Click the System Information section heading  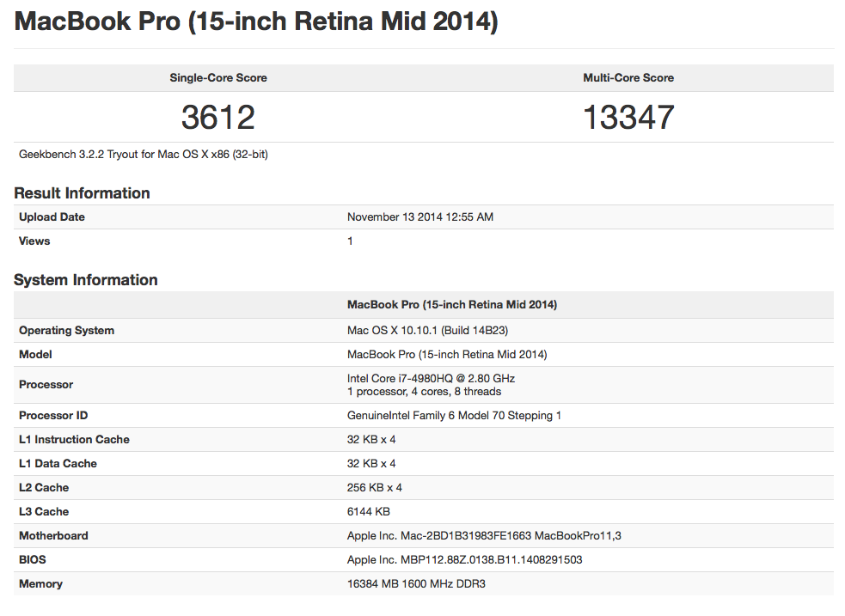(x=86, y=280)
